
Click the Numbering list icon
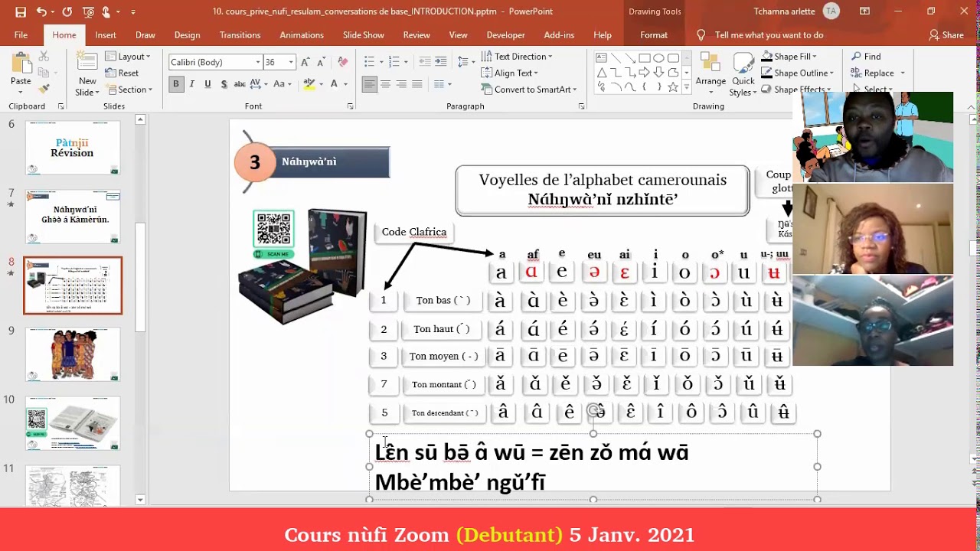(394, 62)
